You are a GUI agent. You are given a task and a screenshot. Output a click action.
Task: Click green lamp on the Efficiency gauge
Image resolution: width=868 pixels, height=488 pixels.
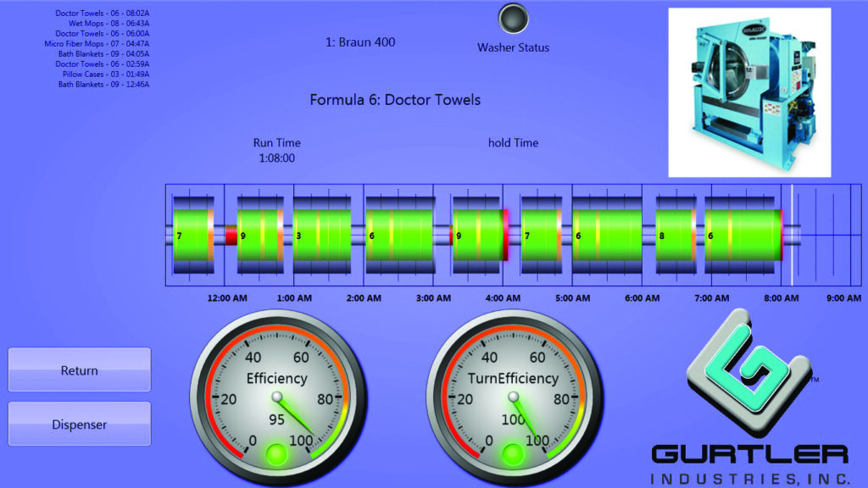[276, 454]
